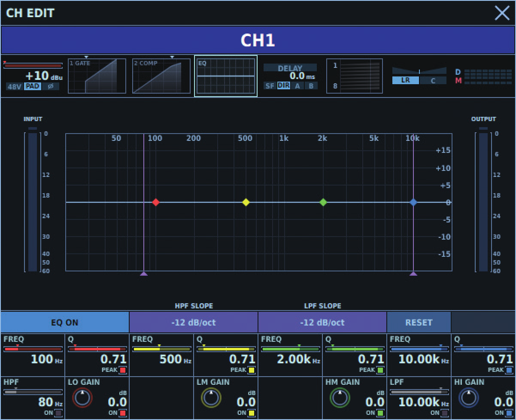Click the 500 Hz LM FREQ slider

click(x=161, y=349)
